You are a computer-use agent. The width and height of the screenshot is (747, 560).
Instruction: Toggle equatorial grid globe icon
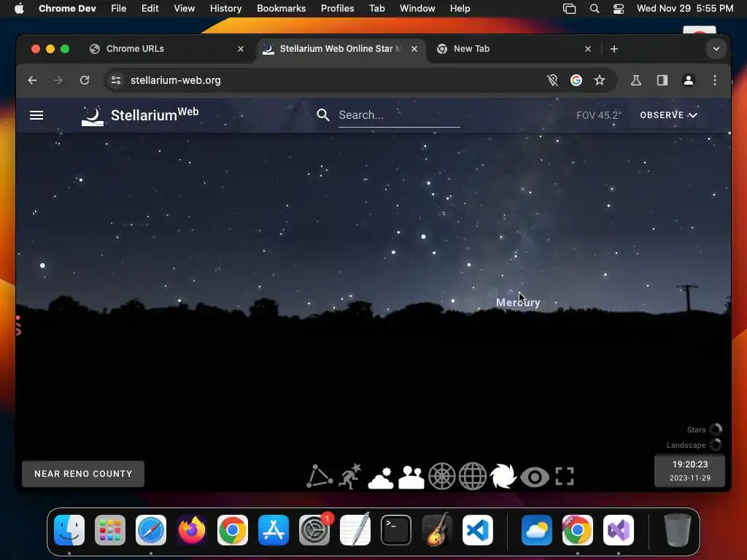(x=472, y=476)
